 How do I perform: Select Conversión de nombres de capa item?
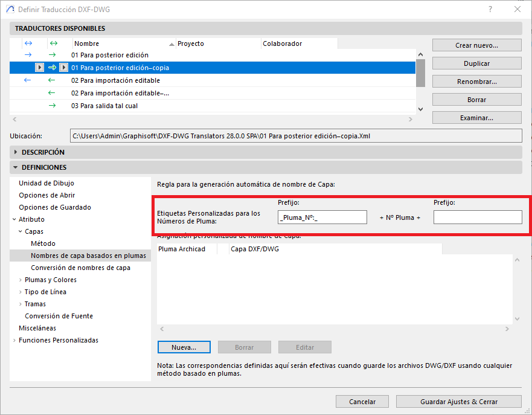point(80,268)
